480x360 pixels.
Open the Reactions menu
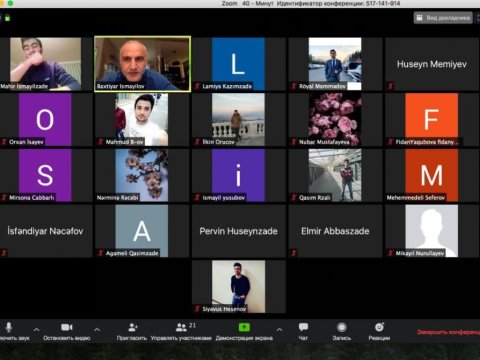379,331
